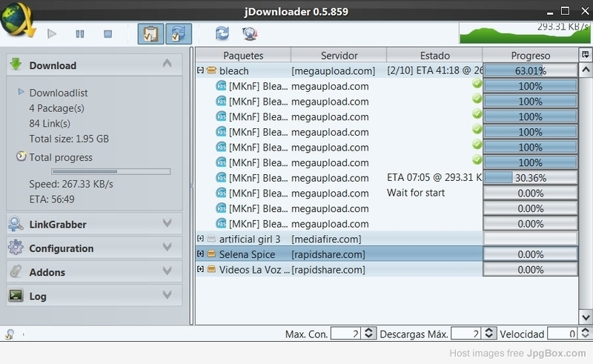Pause downloads with the pause button
The image size is (593, 364).
coord(80,34)
